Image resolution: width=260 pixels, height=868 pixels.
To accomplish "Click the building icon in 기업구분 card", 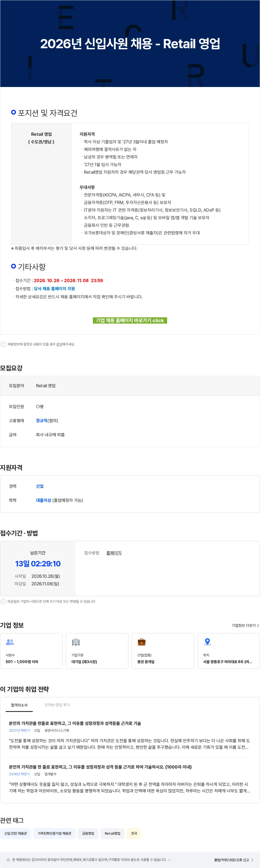I will click(x=76, y=642).
